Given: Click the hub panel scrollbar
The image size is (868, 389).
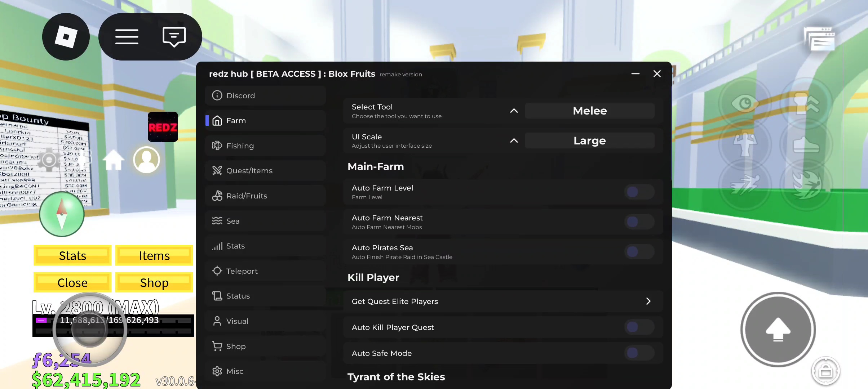Looking at the screenshot, I should pyautogui.click(x=670, y=133).
